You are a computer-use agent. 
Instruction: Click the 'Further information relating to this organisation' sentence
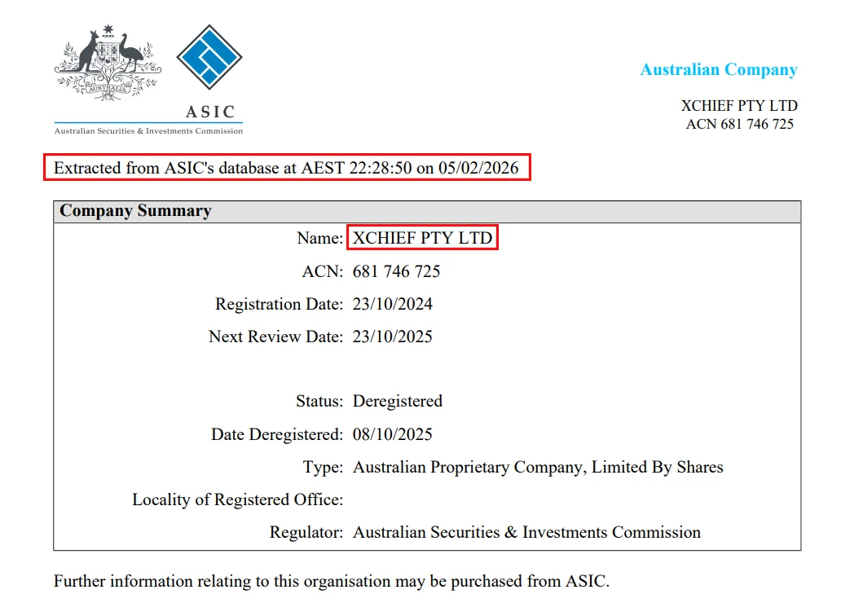(331, 581)
